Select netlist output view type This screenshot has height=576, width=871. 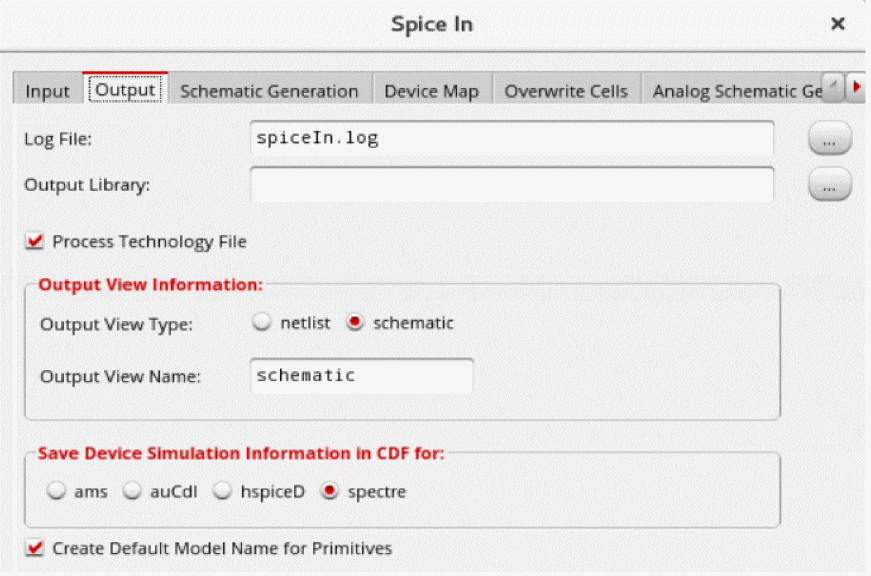262,323
